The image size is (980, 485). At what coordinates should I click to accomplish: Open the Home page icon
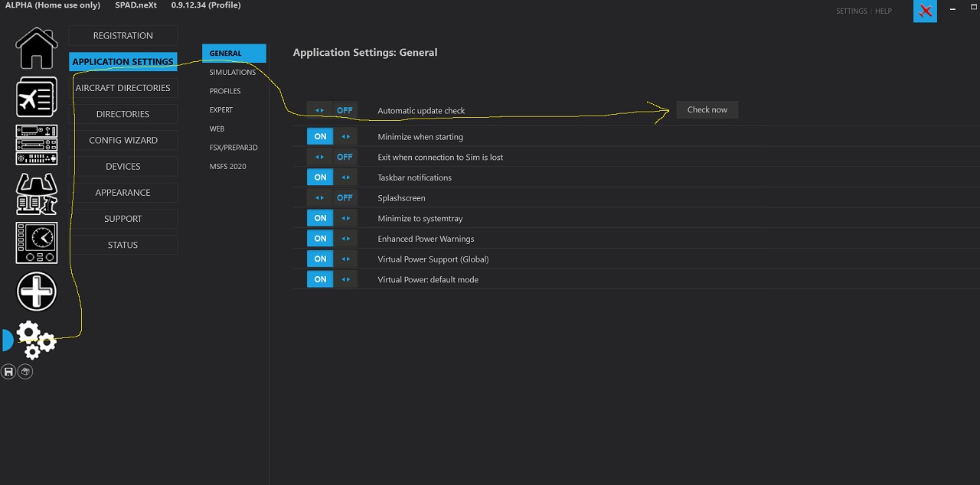[37, 48]
